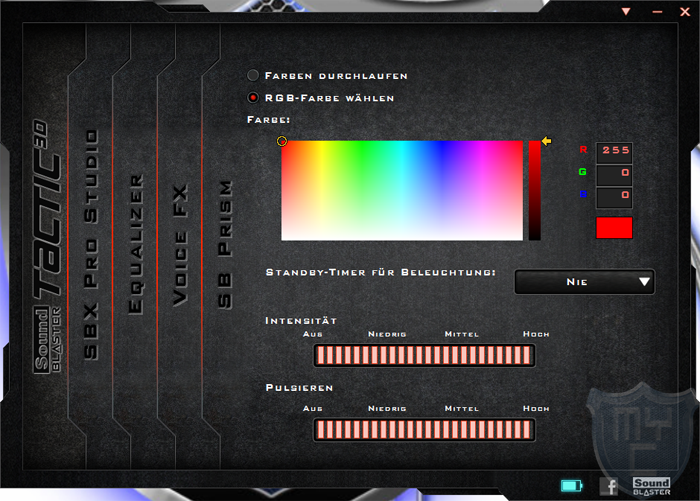Click the blue B channel label
This screenshot has width=700, height=501.
click(x=583, y=194)
